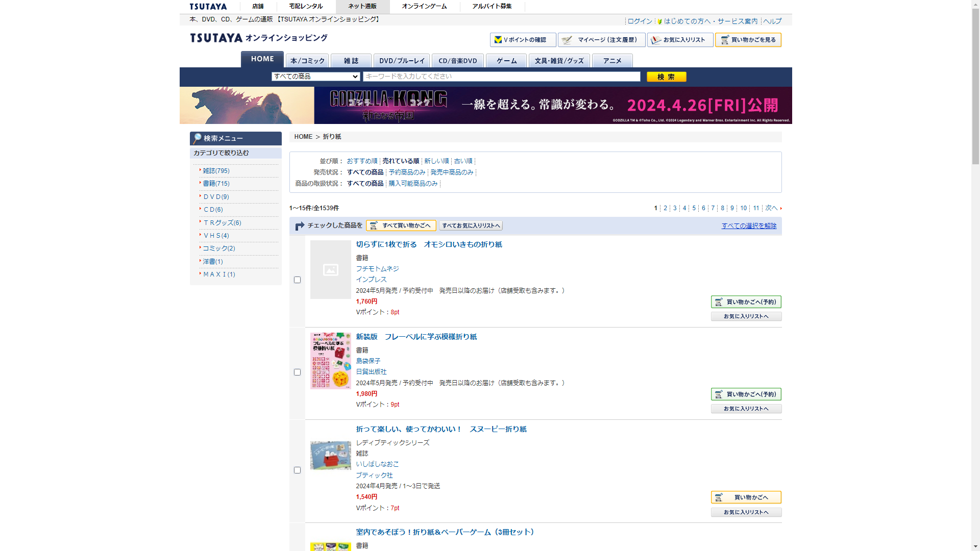Filter to 予約商品のみ

pyautogui.click(x=407, y=172)
